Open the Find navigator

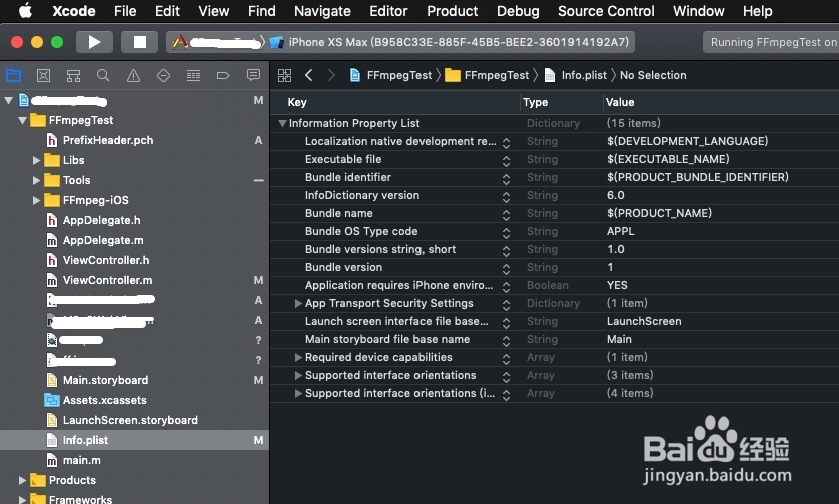103,76
